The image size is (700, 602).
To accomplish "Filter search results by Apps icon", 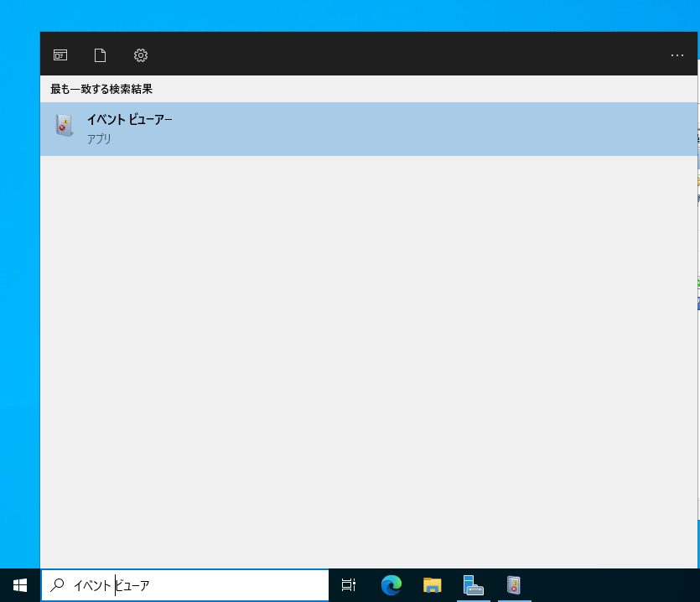I will click(60, 55).
